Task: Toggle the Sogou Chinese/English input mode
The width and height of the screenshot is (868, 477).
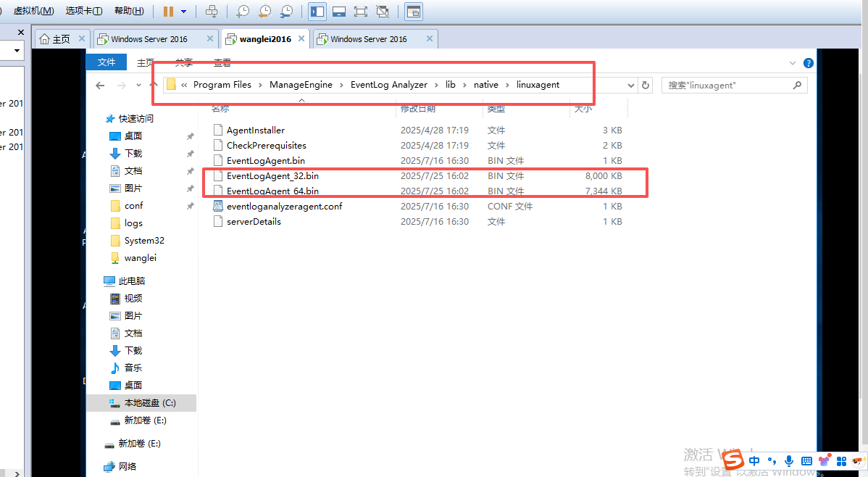Action: (754, 460)
